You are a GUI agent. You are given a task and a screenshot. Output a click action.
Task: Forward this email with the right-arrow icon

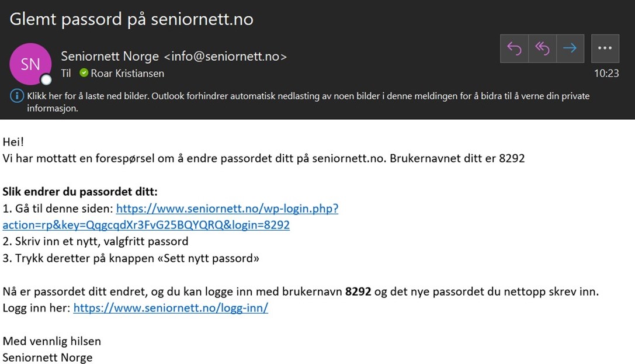(570, 48)
